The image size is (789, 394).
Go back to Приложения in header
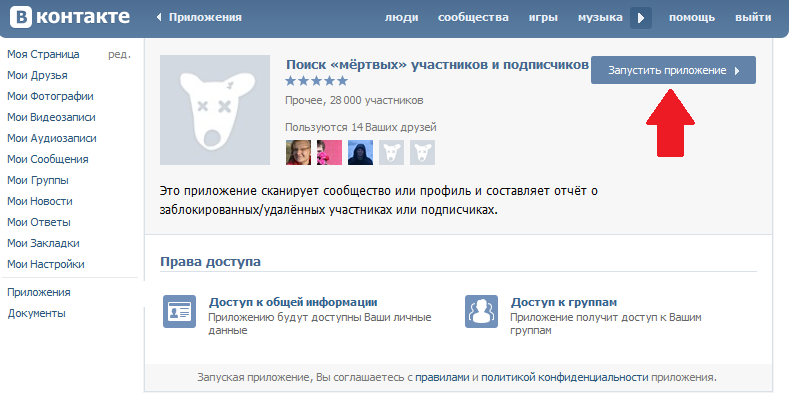[199, 18]
